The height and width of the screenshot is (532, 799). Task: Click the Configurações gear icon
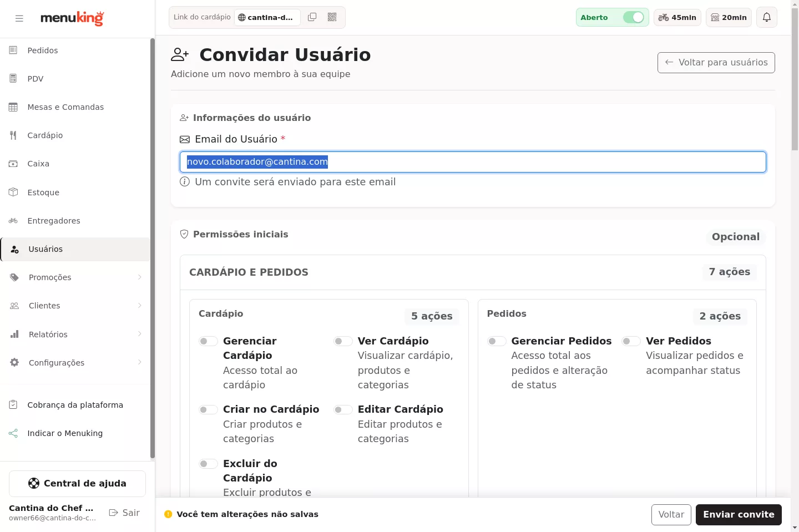click(x=14, y=363)
